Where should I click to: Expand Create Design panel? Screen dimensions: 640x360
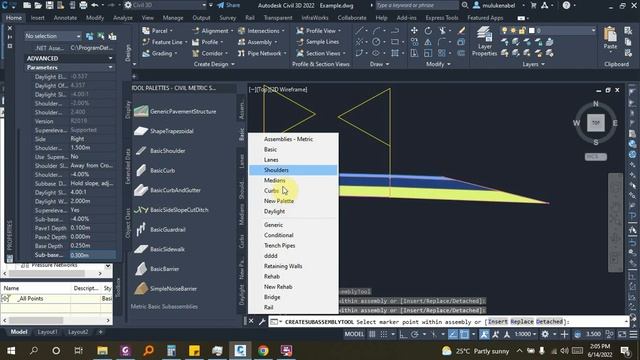(x=214, y=64)
